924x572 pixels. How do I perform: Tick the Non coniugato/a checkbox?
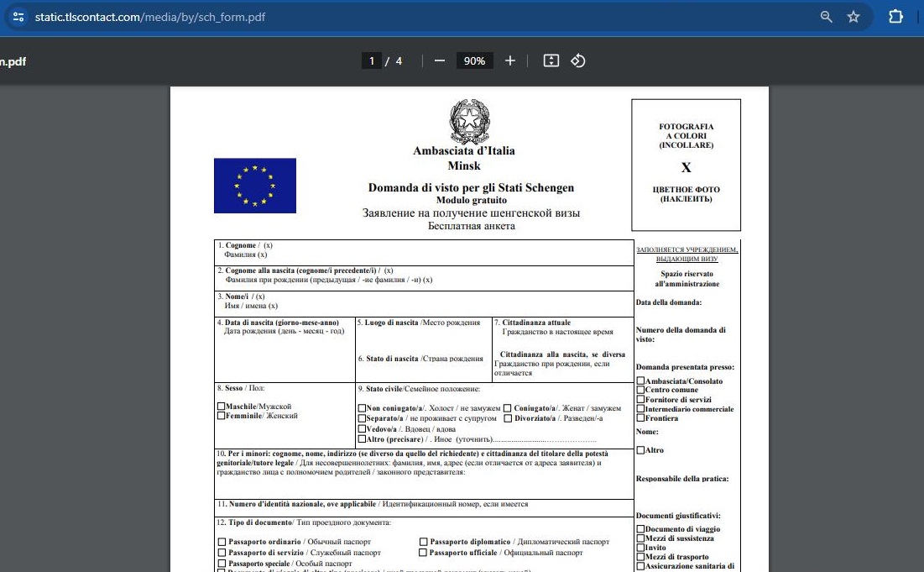pos(362,408)
